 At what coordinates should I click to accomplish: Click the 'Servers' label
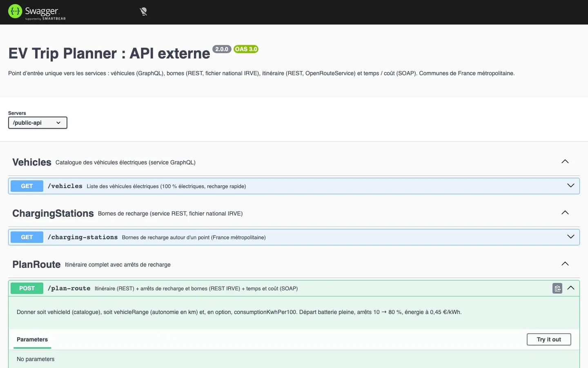click(x=17, y=113)
